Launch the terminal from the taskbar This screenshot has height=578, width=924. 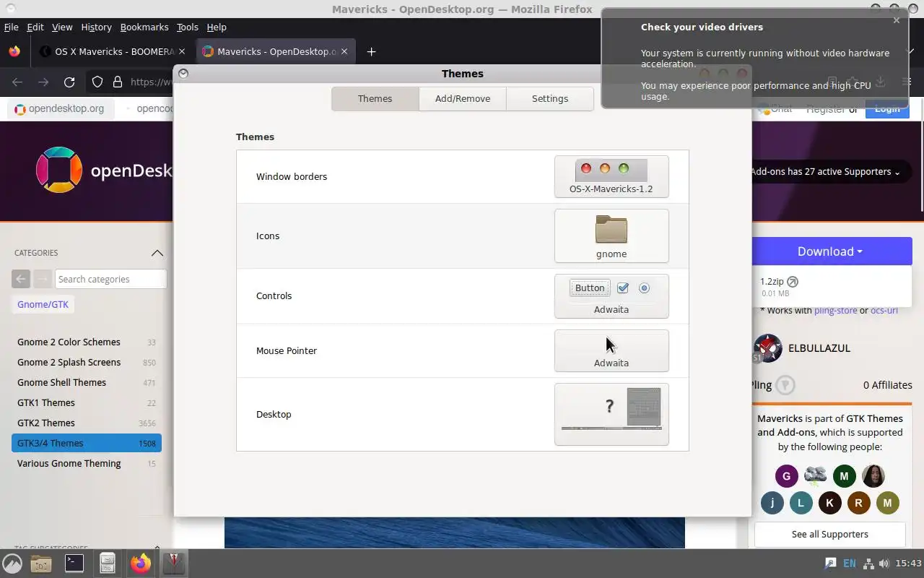[x=74, y=564]
